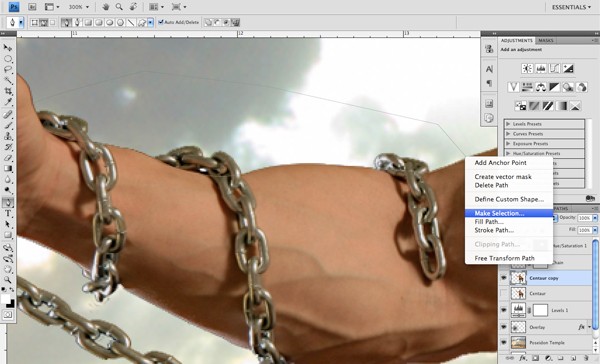Add an Invert adjustment

(520, 106)
